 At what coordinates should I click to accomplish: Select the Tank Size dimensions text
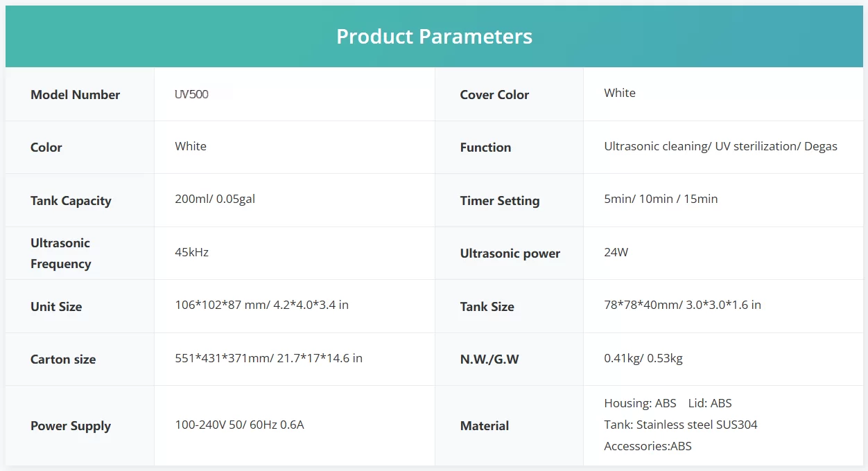coord(682,305)
